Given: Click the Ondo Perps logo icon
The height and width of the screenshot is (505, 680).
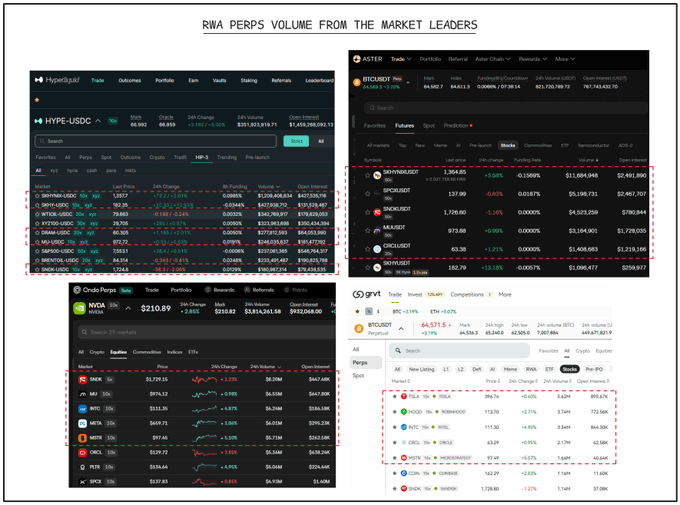Looking at the screenshot, I should [77, 290].
